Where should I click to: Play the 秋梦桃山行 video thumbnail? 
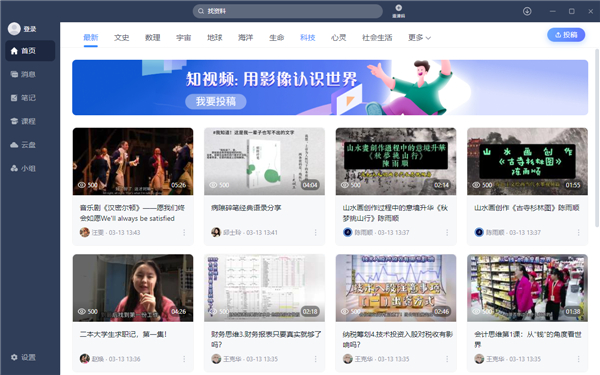coord(396,161)
